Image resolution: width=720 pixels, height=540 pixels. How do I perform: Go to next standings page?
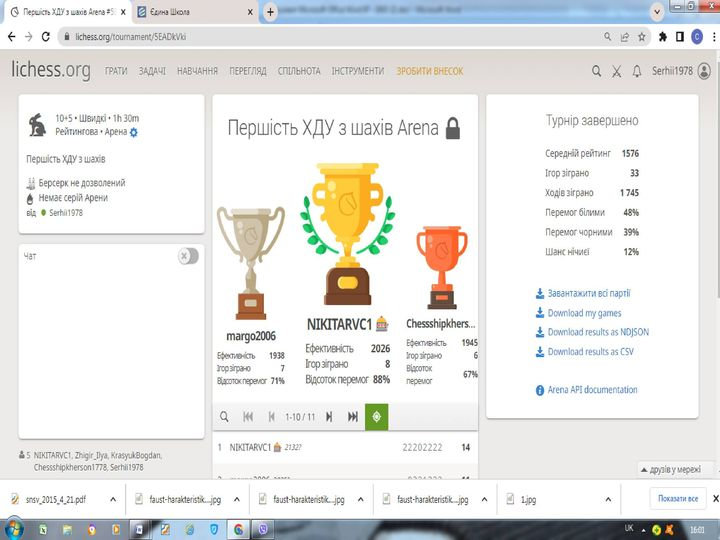pos(329,416)
